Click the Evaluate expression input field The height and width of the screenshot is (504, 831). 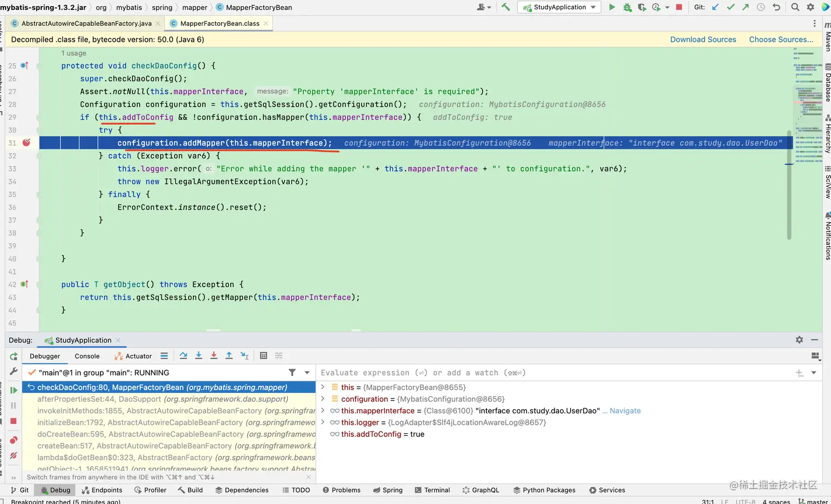point(555,373)
